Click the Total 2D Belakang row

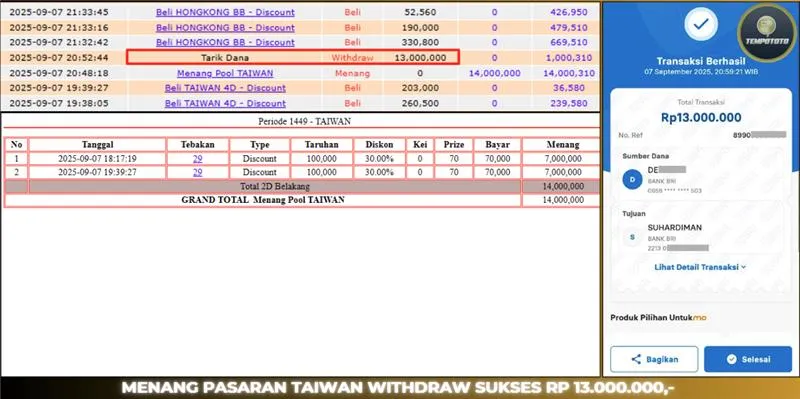302,186
